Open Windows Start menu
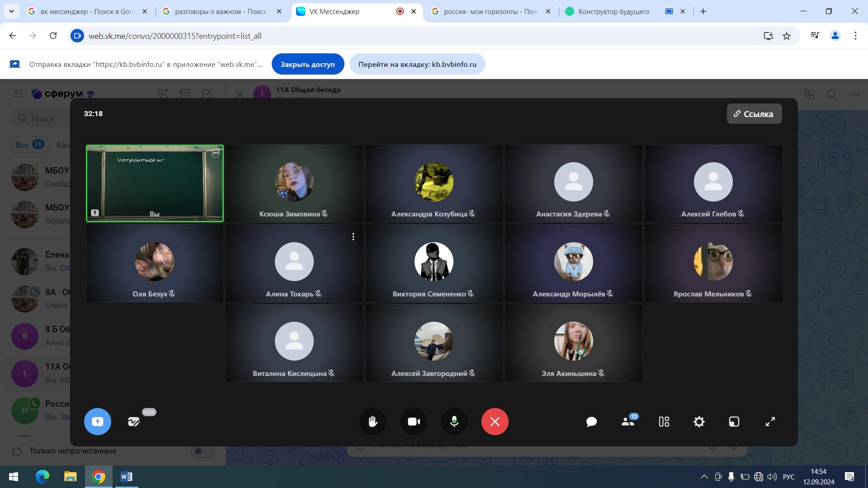The height and width of the screenshot is (488, 868). 14,477
